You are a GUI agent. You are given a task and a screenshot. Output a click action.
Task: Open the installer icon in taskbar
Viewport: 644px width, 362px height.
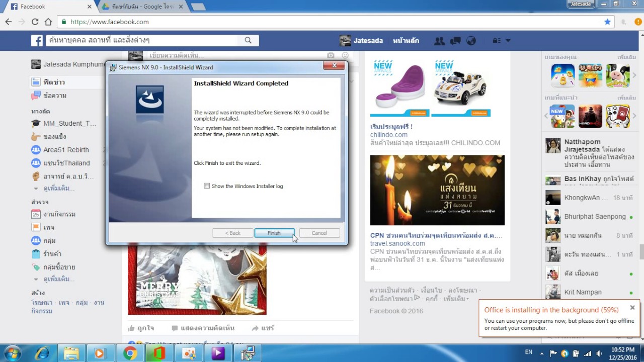tap(248, 353)
